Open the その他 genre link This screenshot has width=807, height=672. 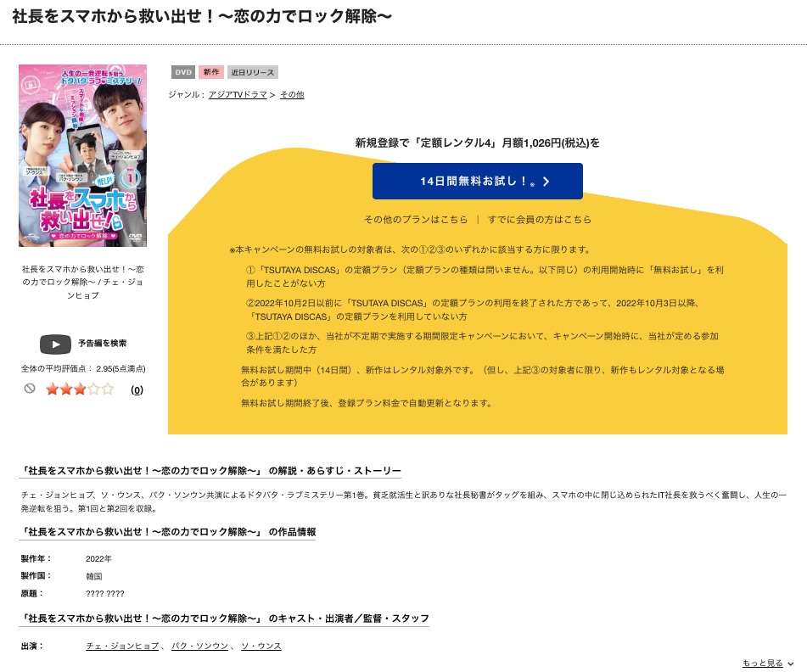tap(292, 95)
